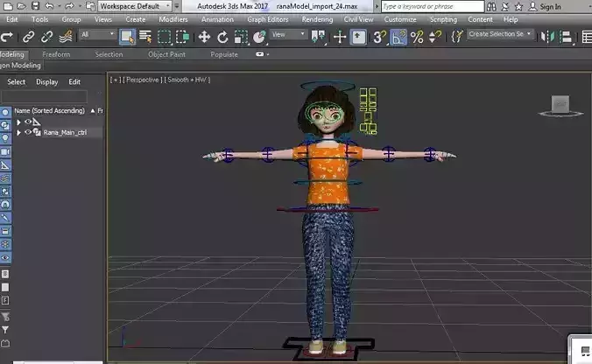The image size is (592, 364).
Task: Click the Open File folder icon
Action: [22, 6]
